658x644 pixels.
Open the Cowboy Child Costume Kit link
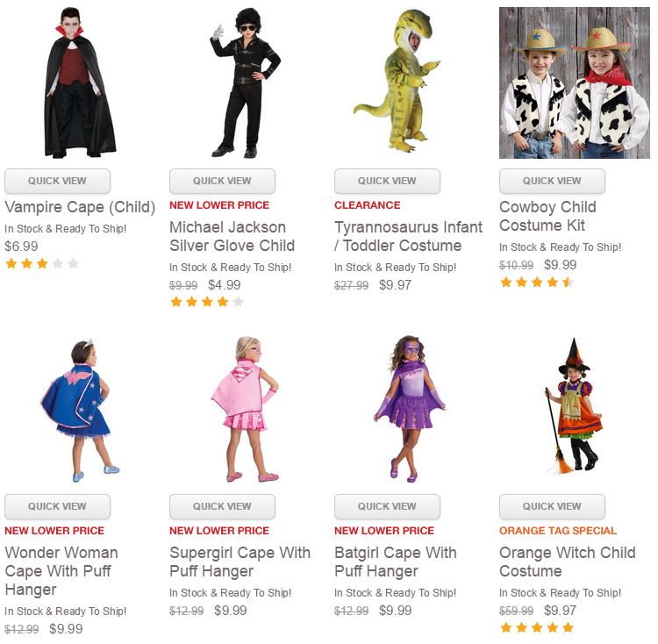pyautogui.click(x=547, y=216)
